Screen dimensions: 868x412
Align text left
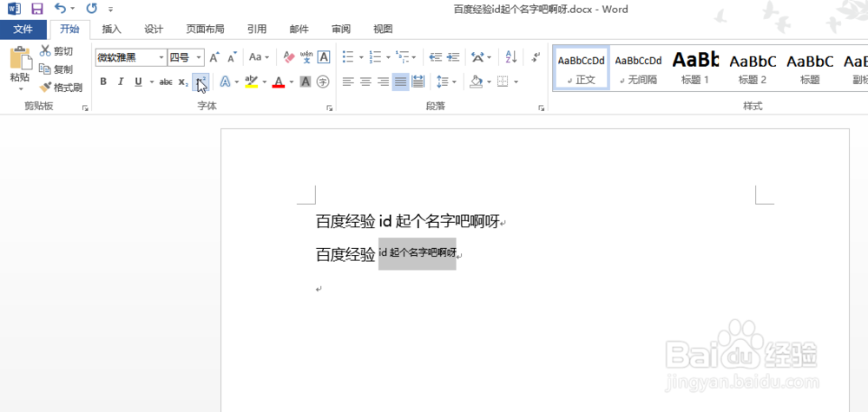[348, 82]
